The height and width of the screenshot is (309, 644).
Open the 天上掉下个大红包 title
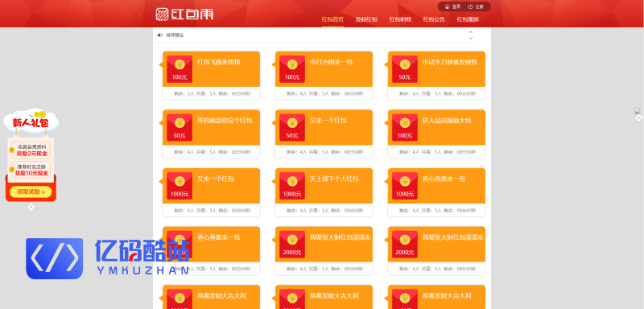pos(334,179)
